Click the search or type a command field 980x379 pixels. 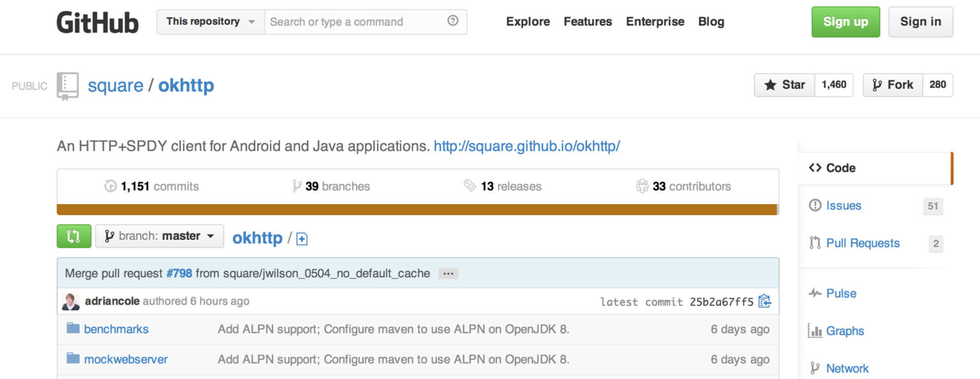pos(354,22)
